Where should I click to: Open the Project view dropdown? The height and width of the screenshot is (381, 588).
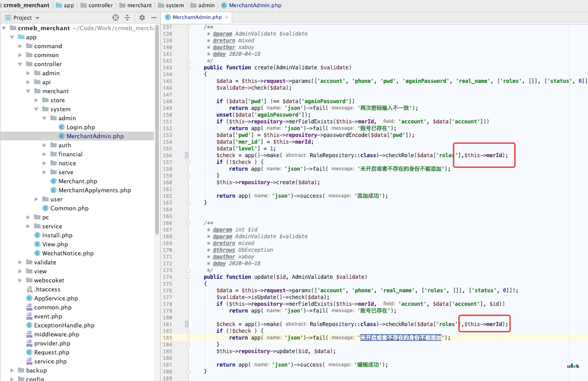[x=37, y=18]
